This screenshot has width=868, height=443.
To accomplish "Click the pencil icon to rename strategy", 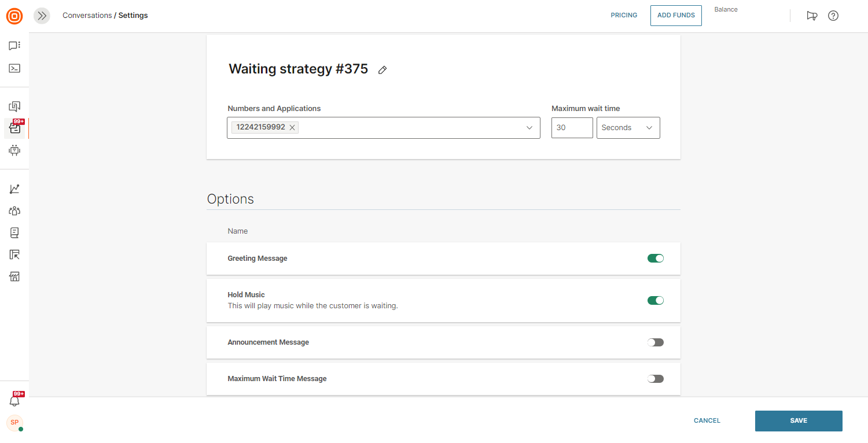I will point(382,70).
